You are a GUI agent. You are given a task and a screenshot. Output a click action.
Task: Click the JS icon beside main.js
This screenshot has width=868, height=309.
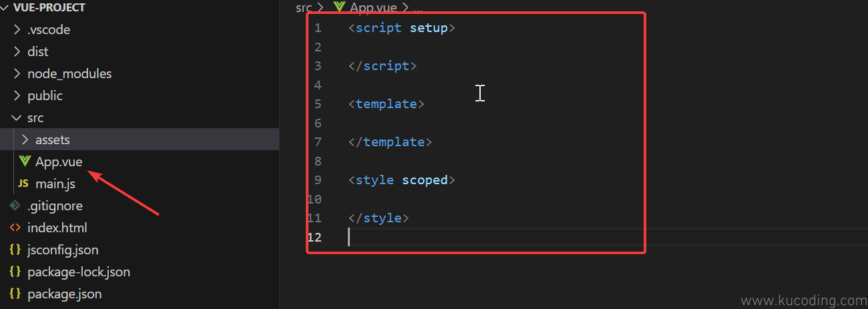click(x=23, y=184)
